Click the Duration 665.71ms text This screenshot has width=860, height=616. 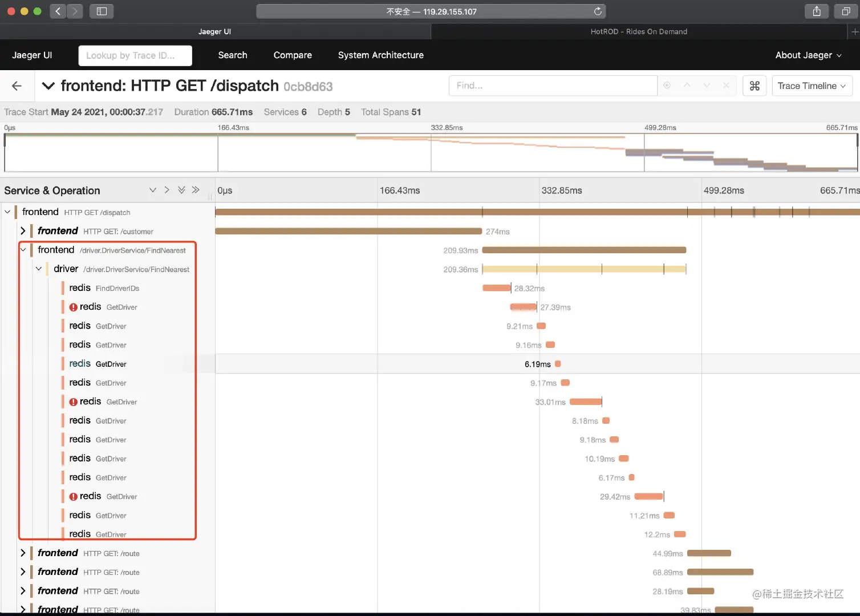pyautogui.click(x=213, y=112)
